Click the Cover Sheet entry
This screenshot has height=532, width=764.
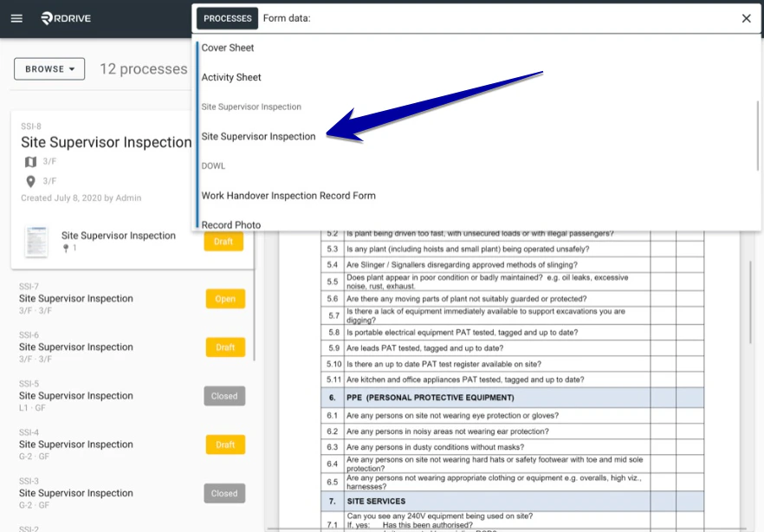[x=228, y=48]
